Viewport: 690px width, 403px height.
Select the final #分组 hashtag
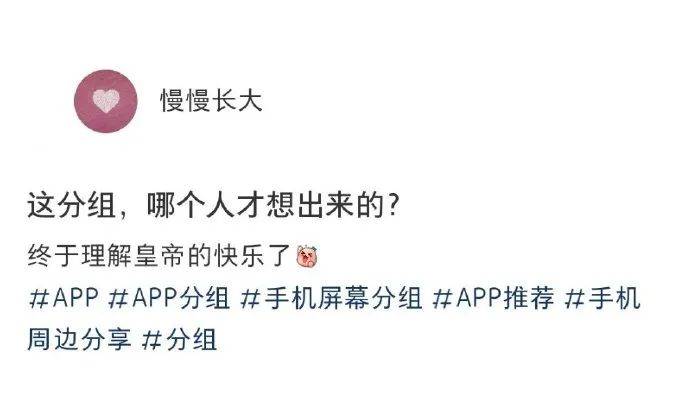[180, 340]
